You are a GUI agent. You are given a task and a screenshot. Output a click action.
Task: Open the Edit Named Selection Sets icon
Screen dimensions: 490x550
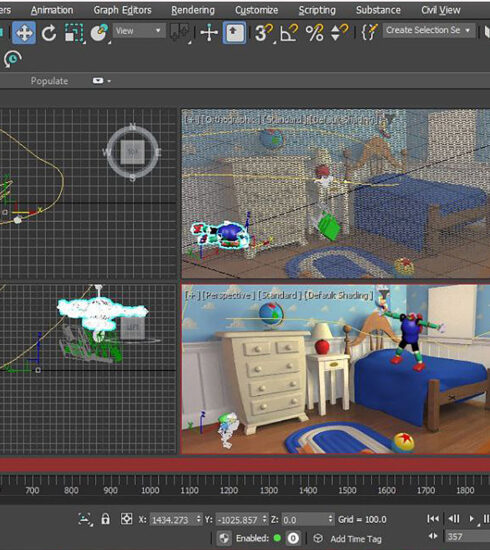click(x=369, y=33)
